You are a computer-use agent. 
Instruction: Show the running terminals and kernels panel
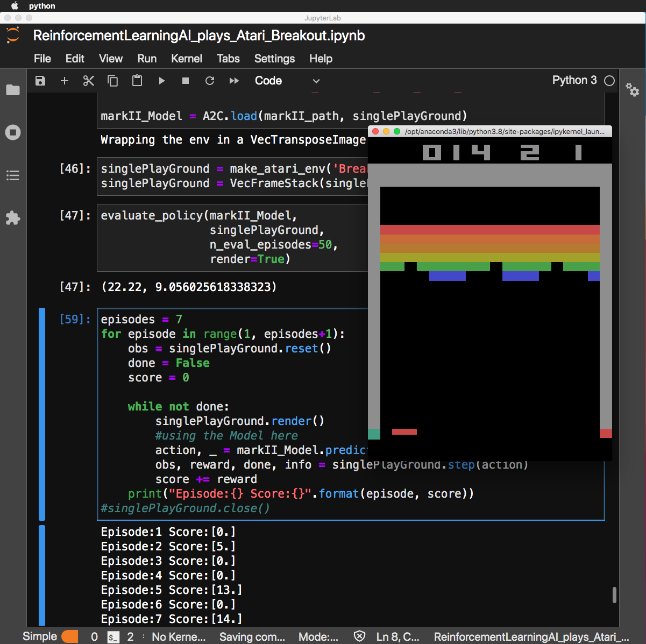pyautogui.click(x=13, y=132)
